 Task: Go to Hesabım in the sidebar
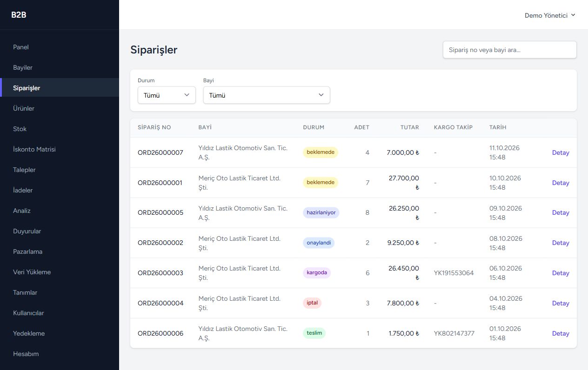[60, 354]
